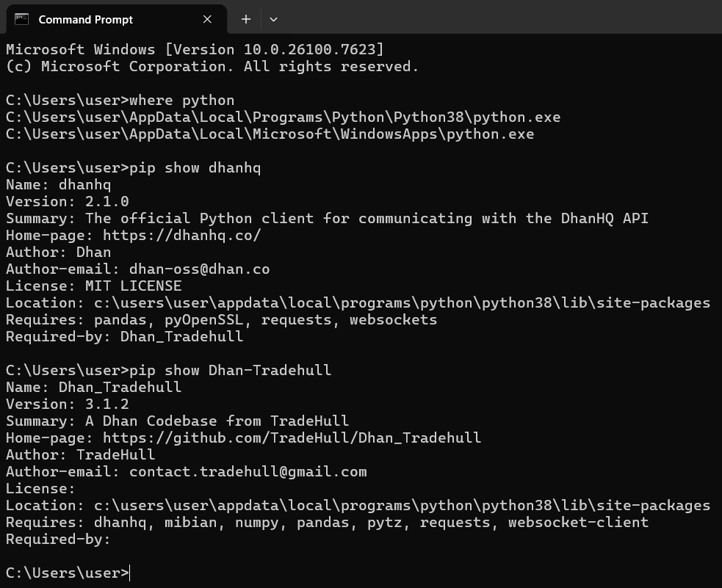The image size is (722, 588).
Task: Open the GitHub TradeHull/Dhan_Tradehull URL
Action: [292, 438]
